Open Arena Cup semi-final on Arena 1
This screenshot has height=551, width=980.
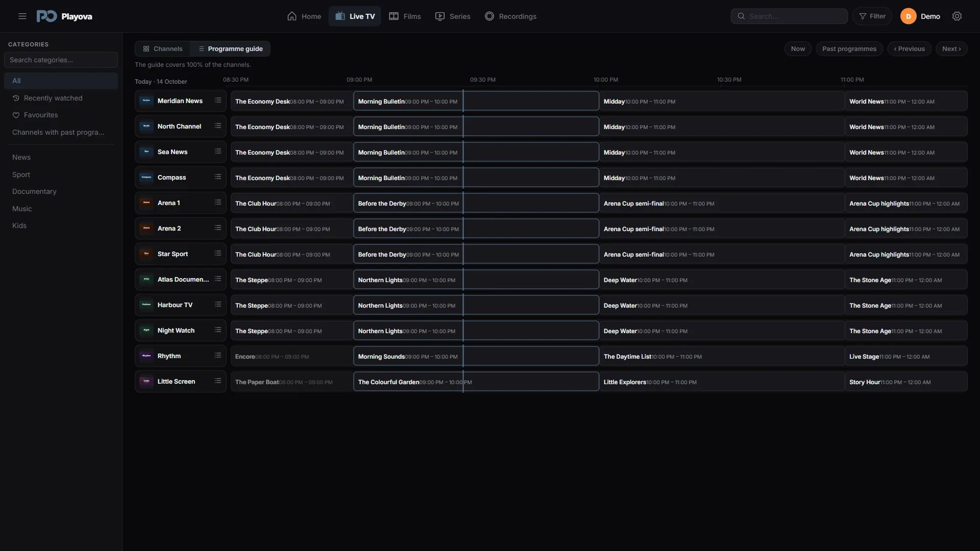point(722,203)
